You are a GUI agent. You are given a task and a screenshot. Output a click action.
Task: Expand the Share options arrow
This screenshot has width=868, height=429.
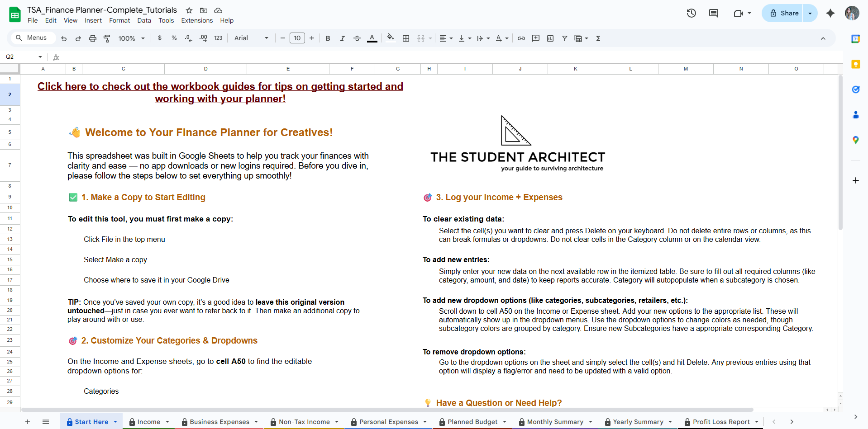tap(810, 13)
